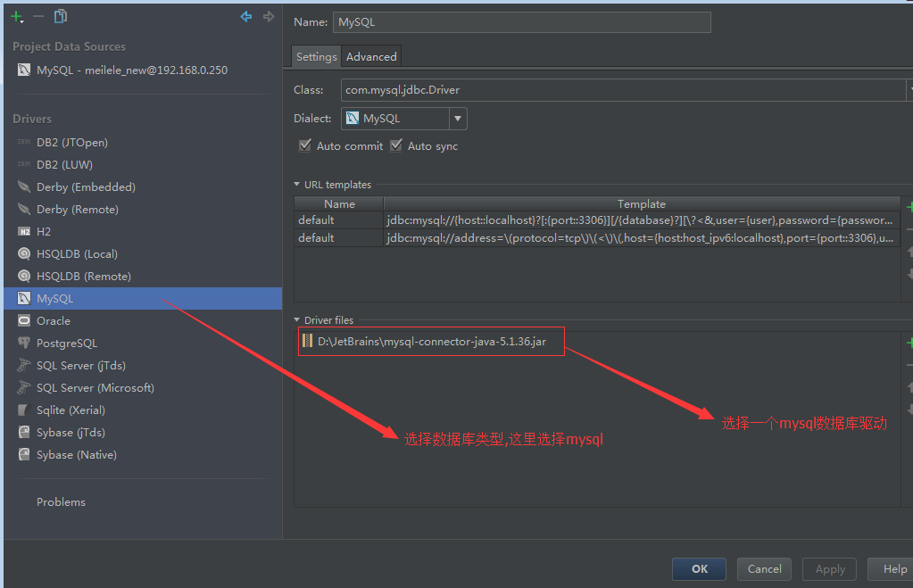Duplicate the selected entry with the copy icon
The width and height of the screenshot is (913, 588).
pyautogui.click(x=60, y=16)
